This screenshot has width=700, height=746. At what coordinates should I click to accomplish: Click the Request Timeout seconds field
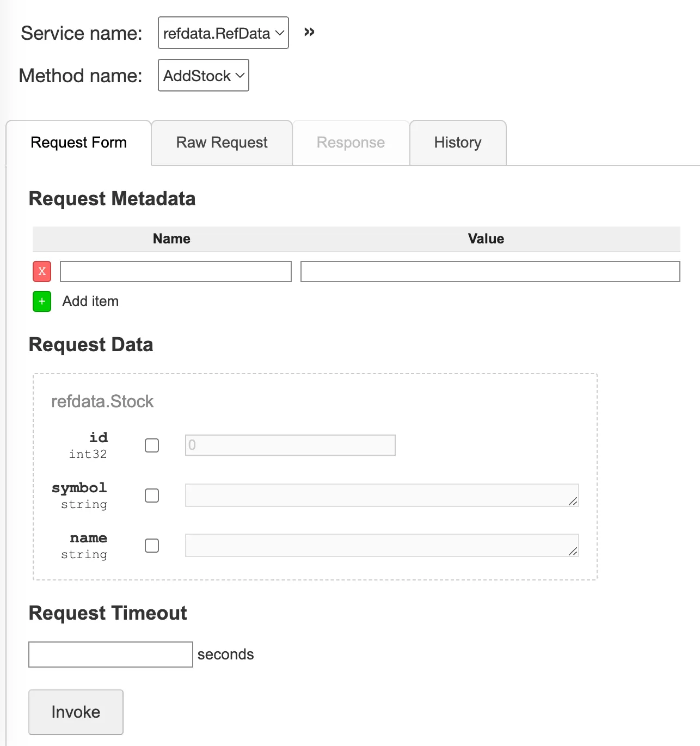110,654
